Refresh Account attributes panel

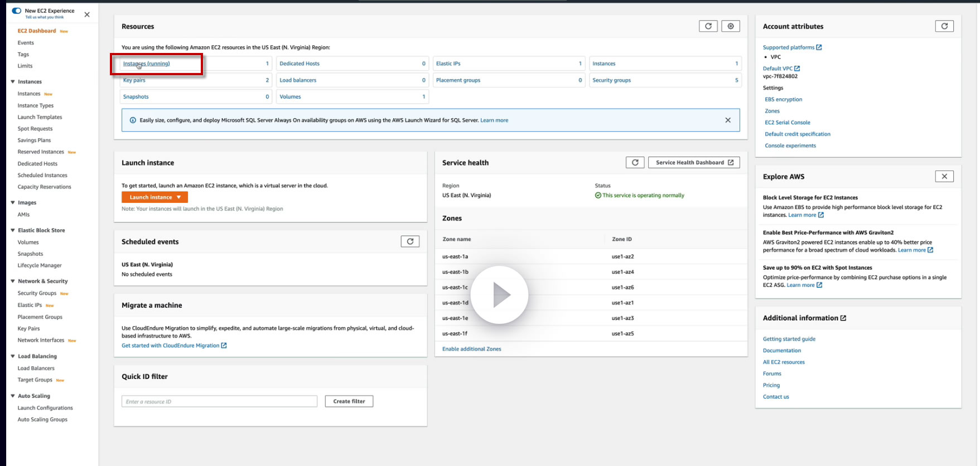pos(944,26)
